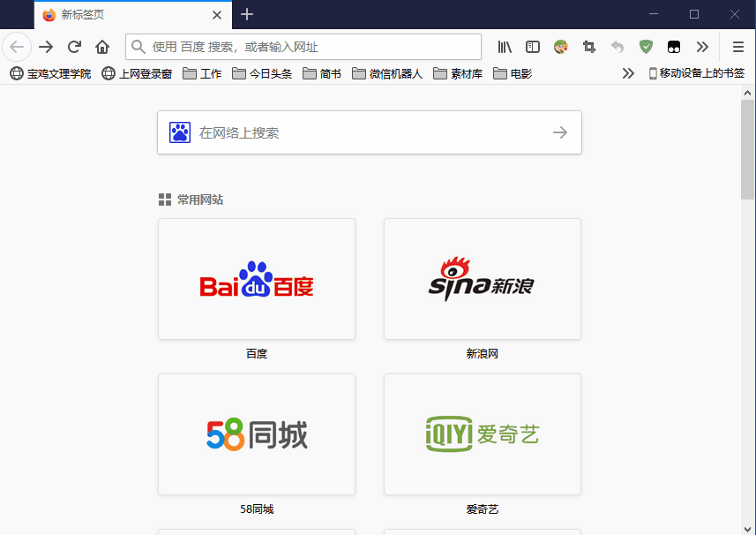
Task: Submit web search with the arrow button
Action: [x=560, y=132]
